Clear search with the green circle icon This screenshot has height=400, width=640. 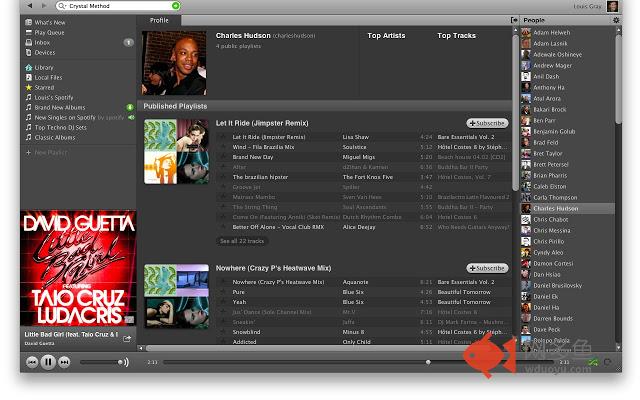click(x=176, y=6)
